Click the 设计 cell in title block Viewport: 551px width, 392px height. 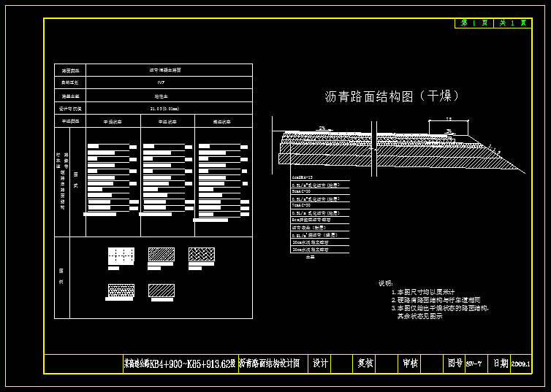point(320,363)
